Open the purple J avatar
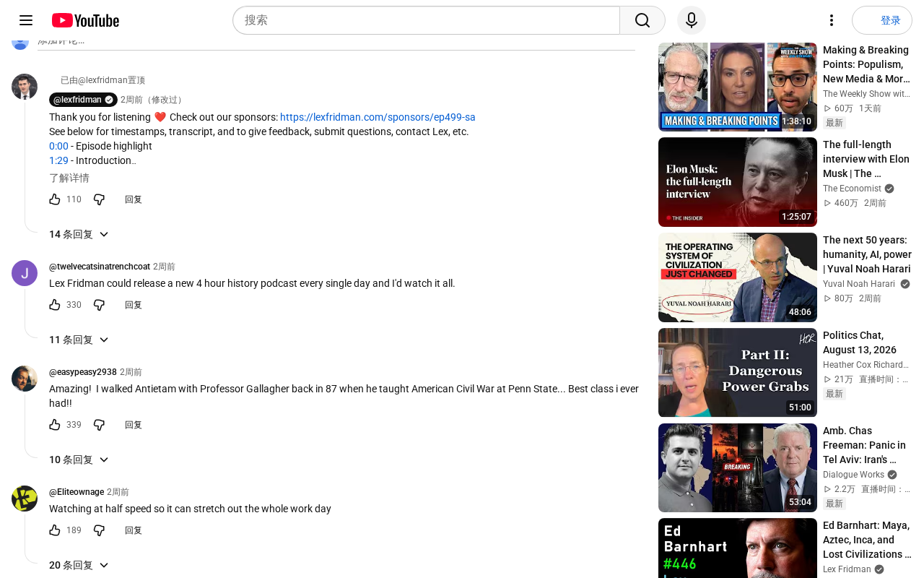This screenshot has width=924, height=578. point(25,273)
